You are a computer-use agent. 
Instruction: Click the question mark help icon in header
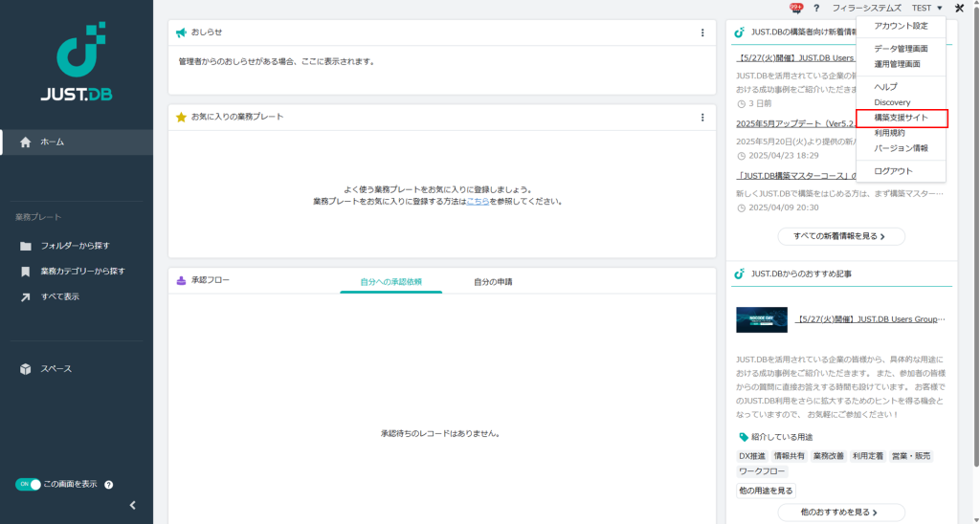pyautogui.click(x=816, y=8)
